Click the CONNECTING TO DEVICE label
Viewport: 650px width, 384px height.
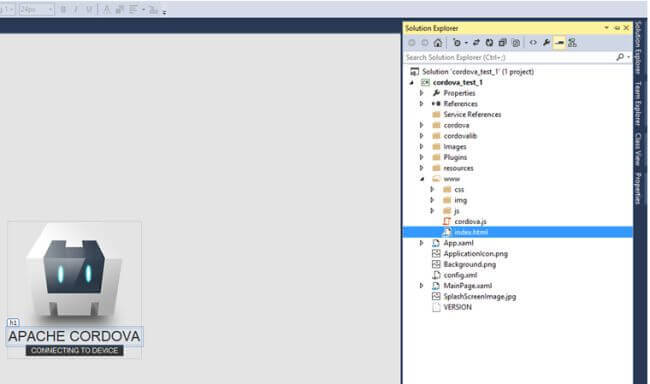click(75, 351)
